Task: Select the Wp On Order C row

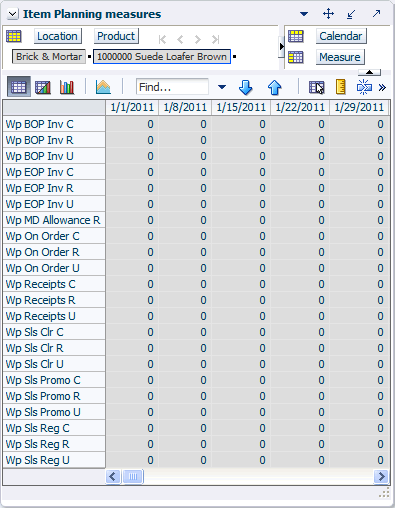Action: 54,236
